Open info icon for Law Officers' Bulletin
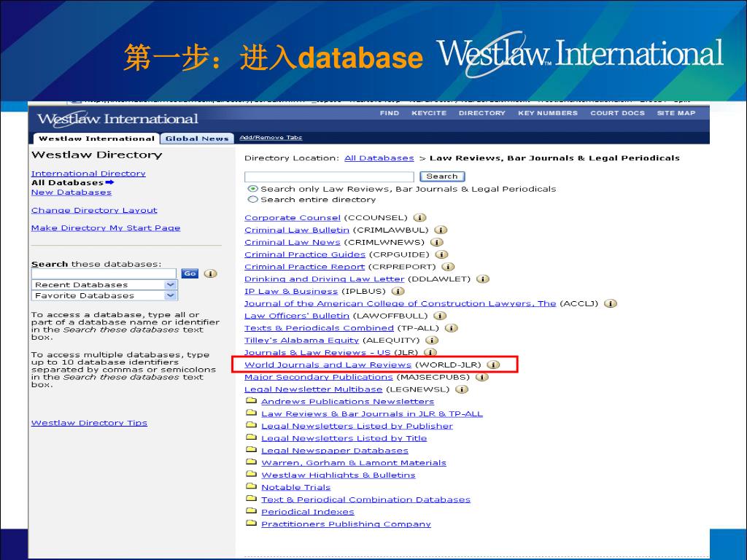Screen dimensions: 747x560 (440, 316)
